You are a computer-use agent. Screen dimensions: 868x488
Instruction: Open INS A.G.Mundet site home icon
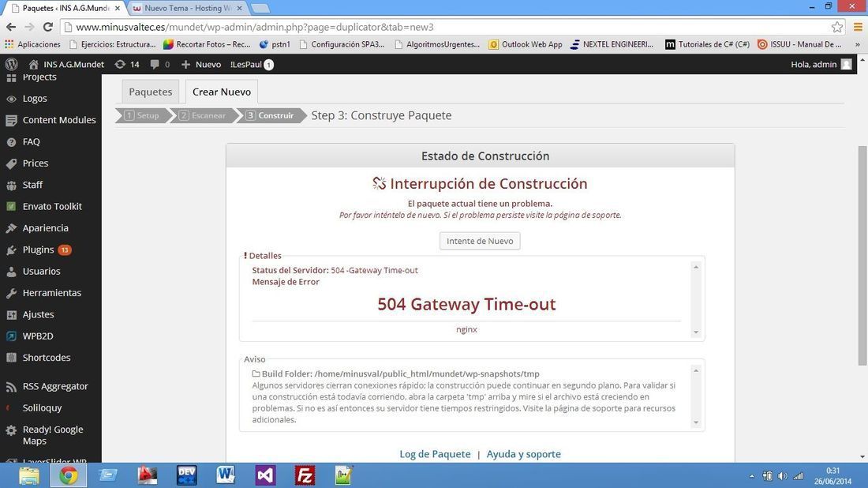tap(33, 64)
